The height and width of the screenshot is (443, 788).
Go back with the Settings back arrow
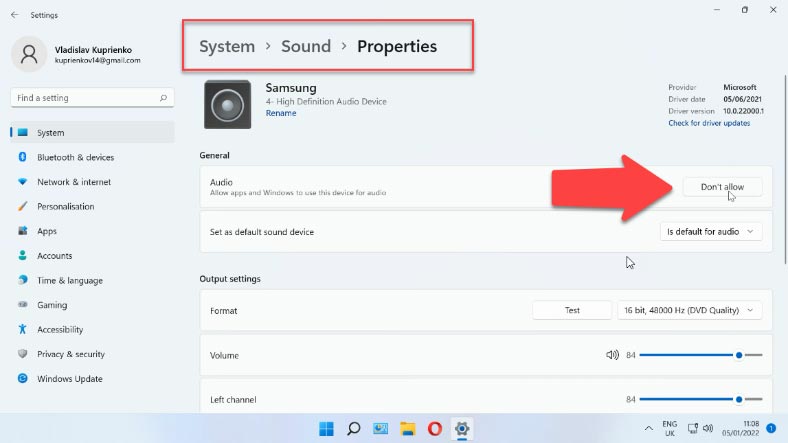click(x=15, y=15)
